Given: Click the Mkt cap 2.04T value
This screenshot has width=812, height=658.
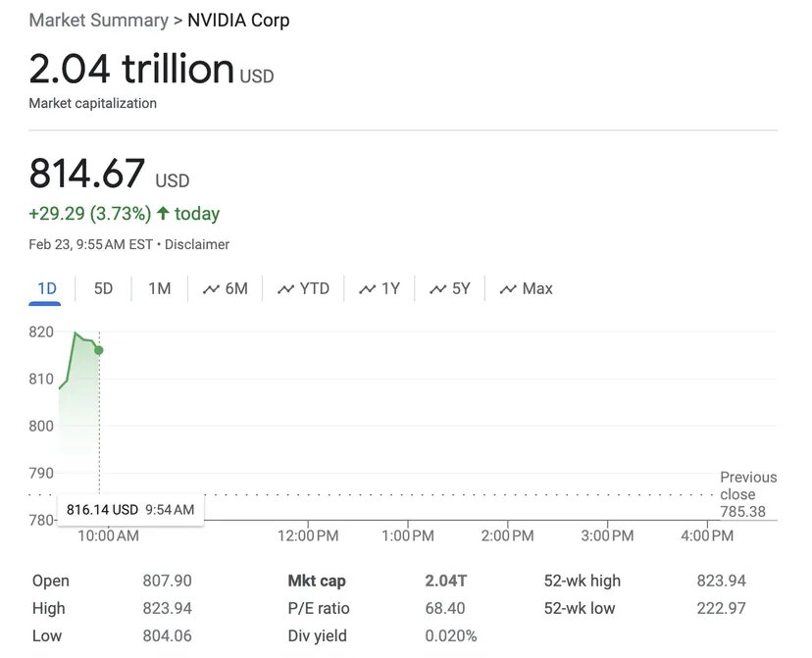Looking at the screenshot, I should 446,581.
